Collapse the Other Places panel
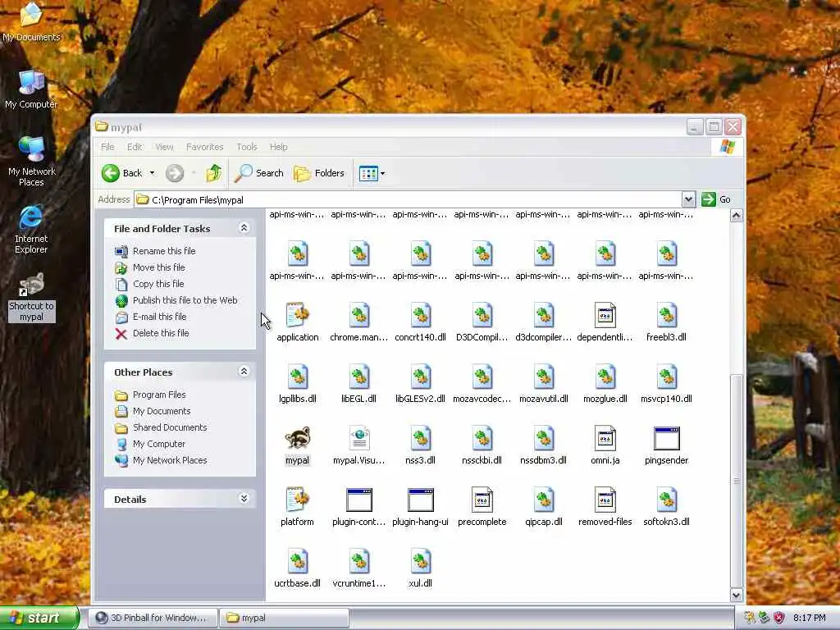Image resolution: width=840 pixels, height=630 pixels. pos(244,372)
